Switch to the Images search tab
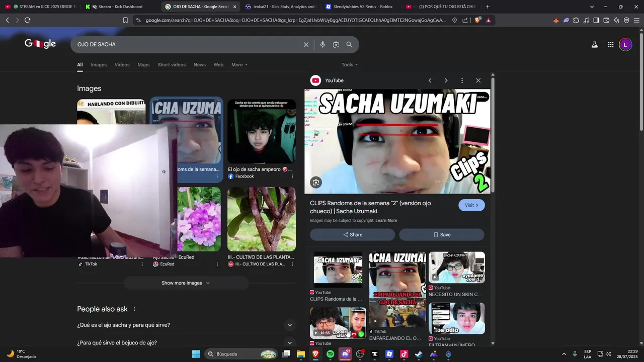 pos(99,65)
